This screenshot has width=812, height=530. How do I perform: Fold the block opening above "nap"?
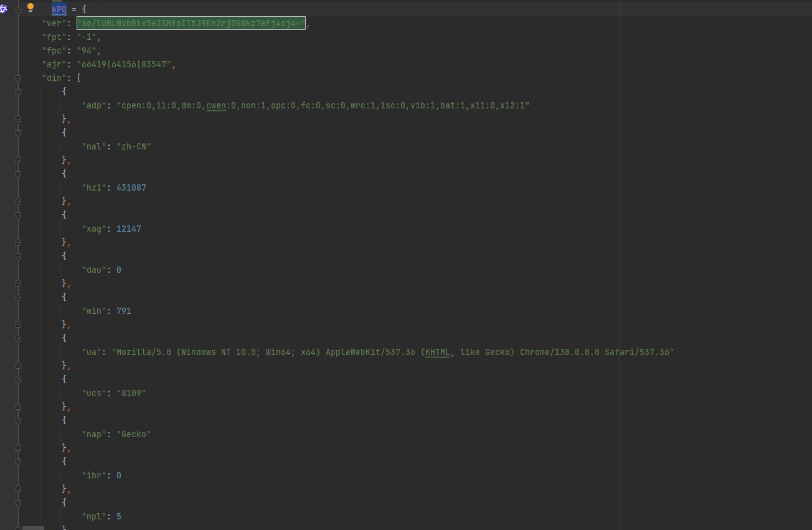click(x=18, y=420)
